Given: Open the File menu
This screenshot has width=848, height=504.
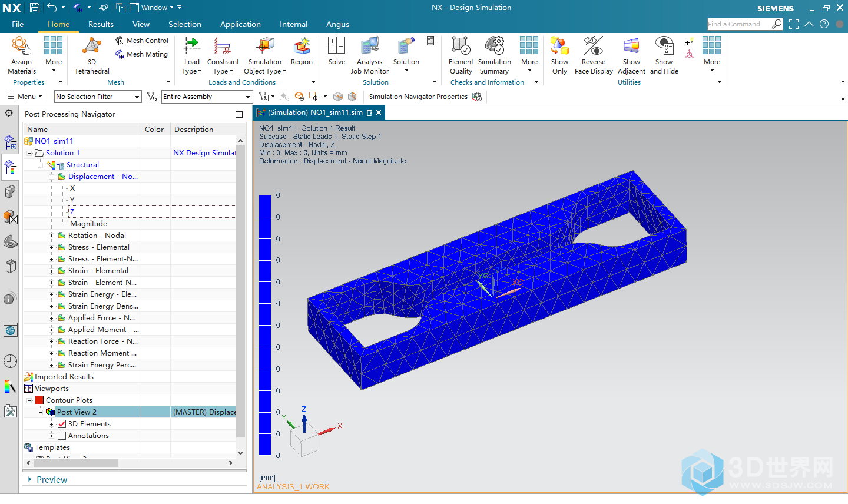Looking at the screenshot, I should (x=18, y=24).
